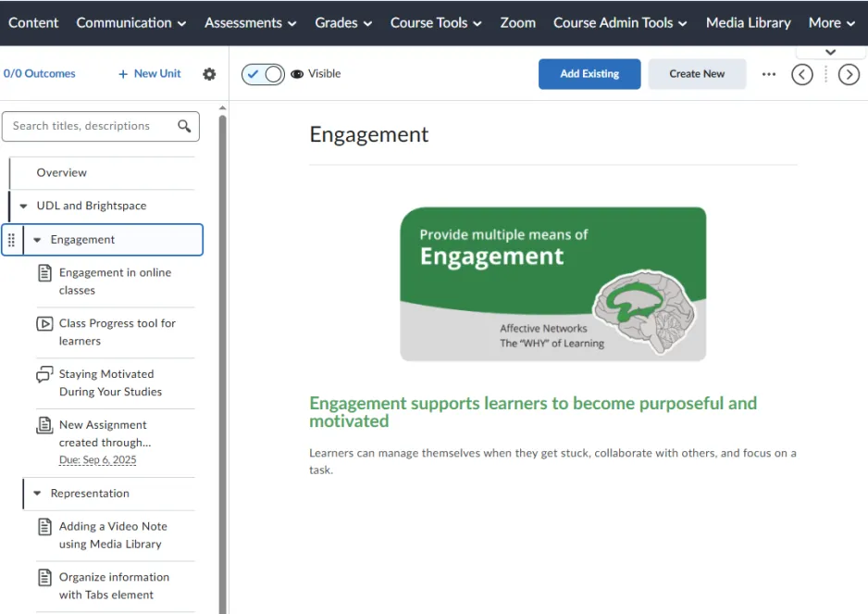Click the assignment icon beside New Assignment

(45, 424)
